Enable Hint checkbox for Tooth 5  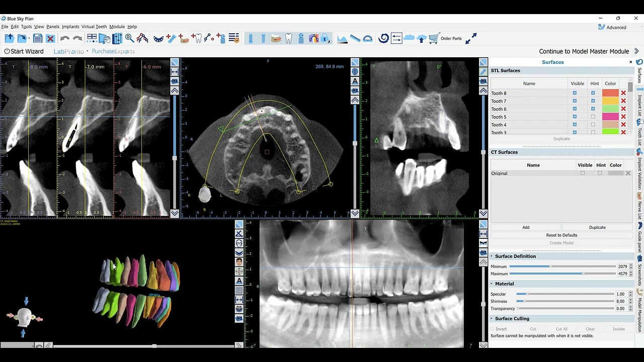pos(593,117)
